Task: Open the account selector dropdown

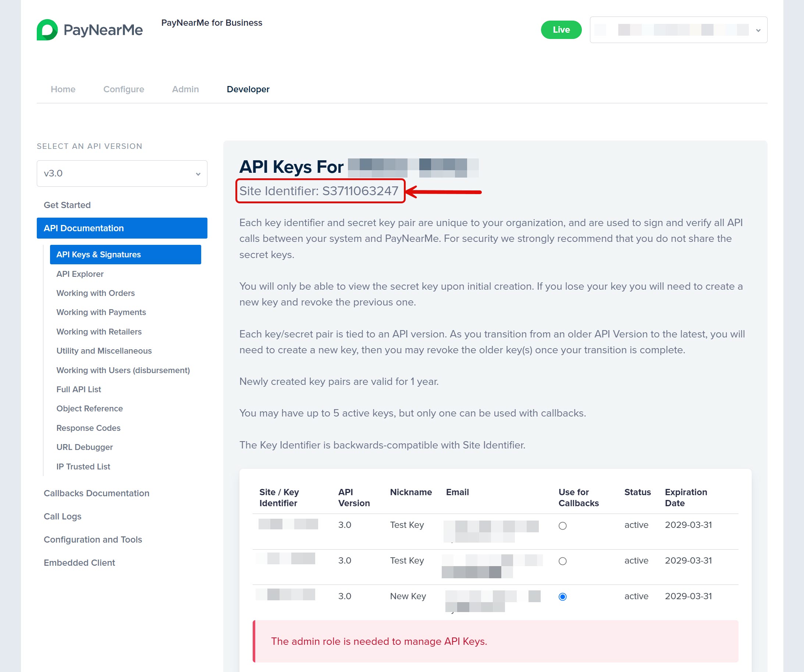Action: [678, 30]
